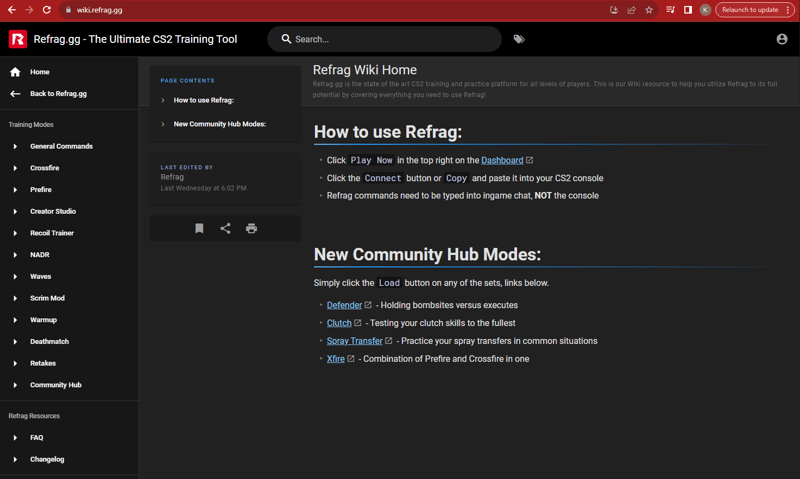Jump to How to use Refrag section
The width and height of the screenshot is (800, 479).
(204, 100)
